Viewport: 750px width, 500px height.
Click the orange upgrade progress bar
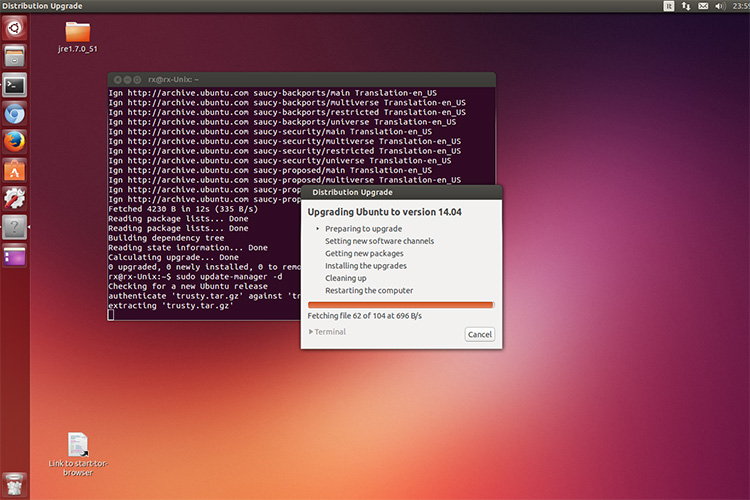point(400,305)
